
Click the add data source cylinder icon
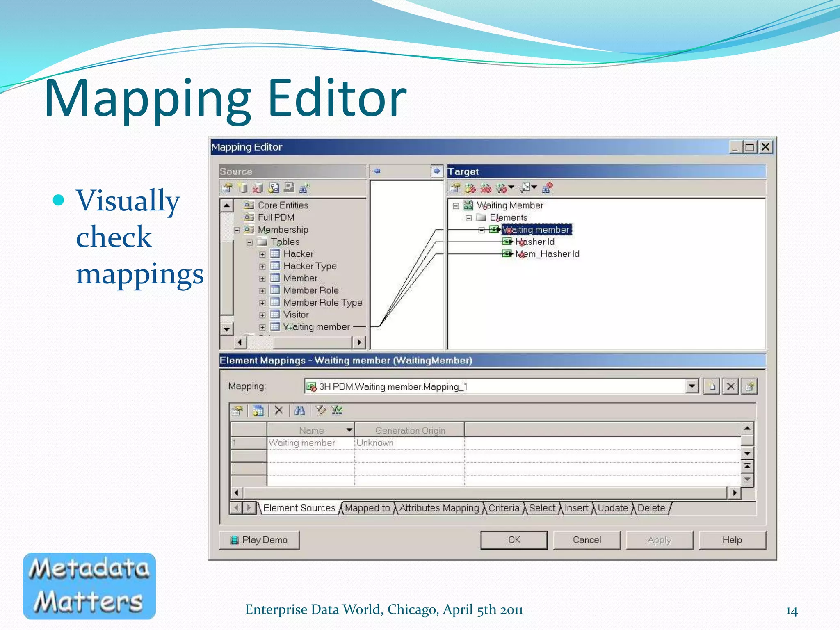point(243,188)
